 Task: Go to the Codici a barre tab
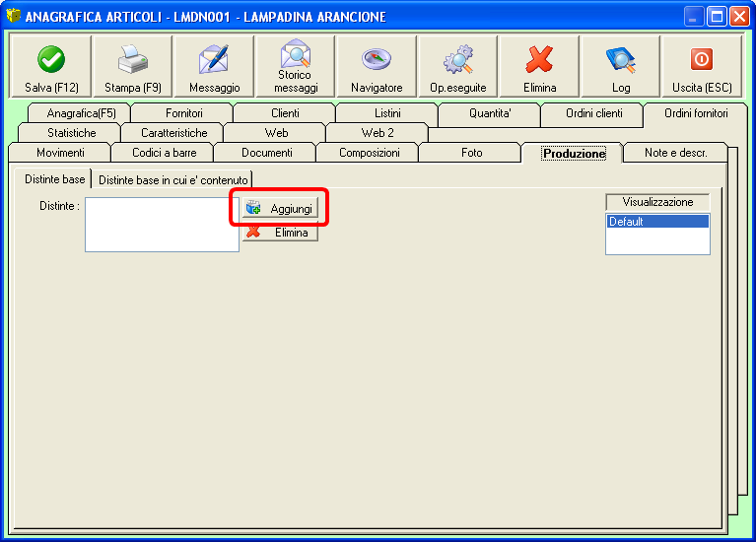pos(164,153)
